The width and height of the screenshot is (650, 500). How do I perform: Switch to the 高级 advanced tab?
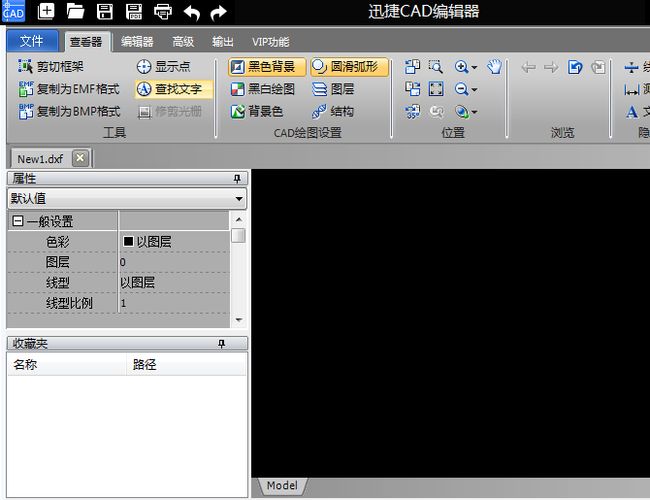coord(183,42)
